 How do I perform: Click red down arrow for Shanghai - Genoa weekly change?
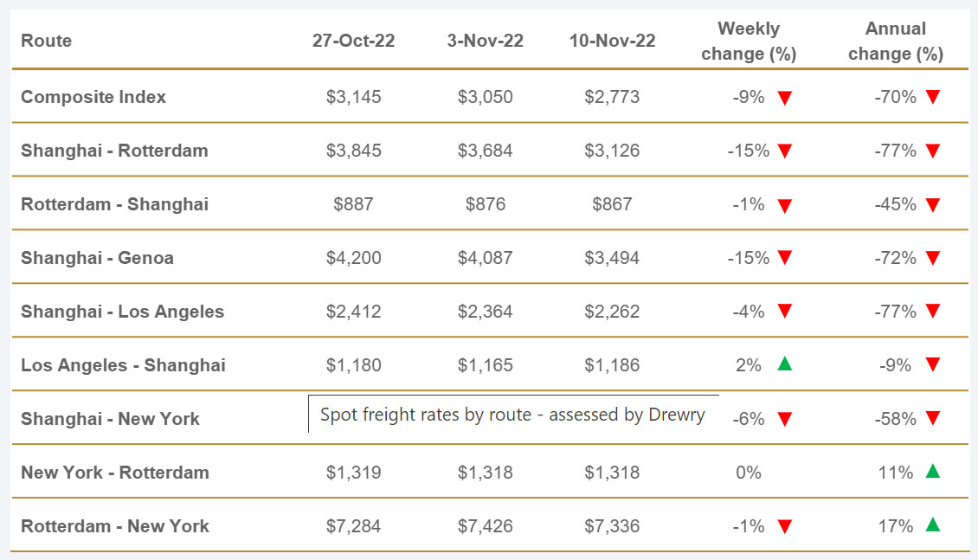tap(784, 258)
